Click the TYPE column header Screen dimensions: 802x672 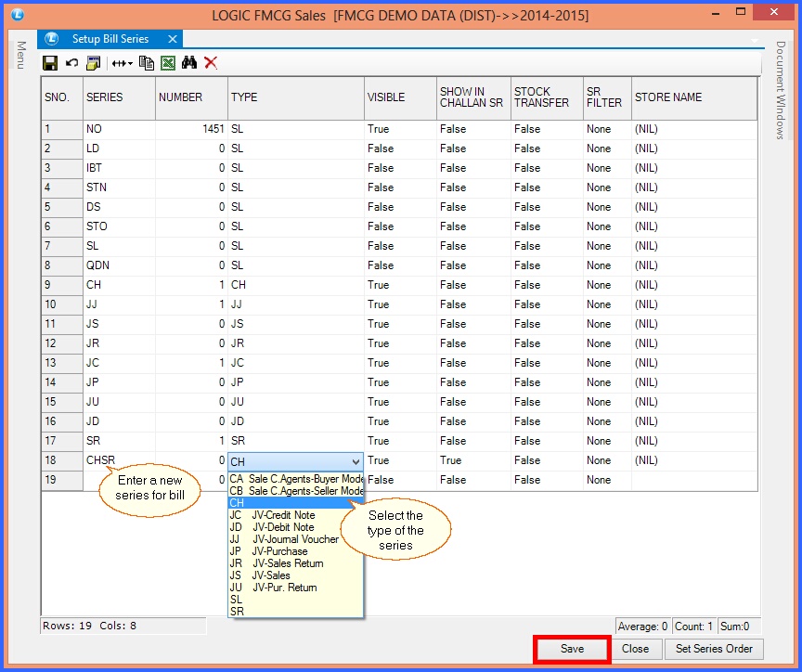296,97
